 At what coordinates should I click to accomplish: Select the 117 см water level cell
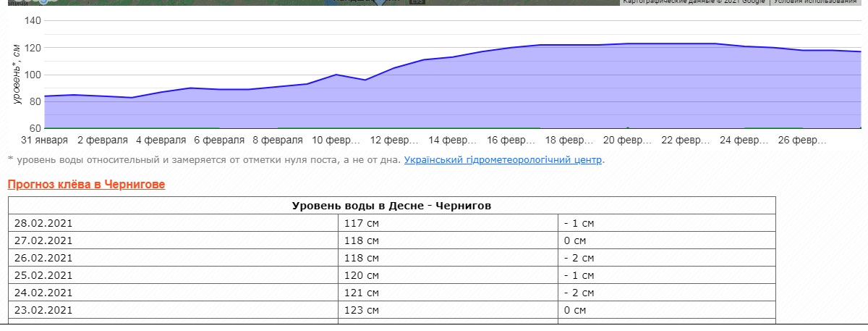pos(362,223)
